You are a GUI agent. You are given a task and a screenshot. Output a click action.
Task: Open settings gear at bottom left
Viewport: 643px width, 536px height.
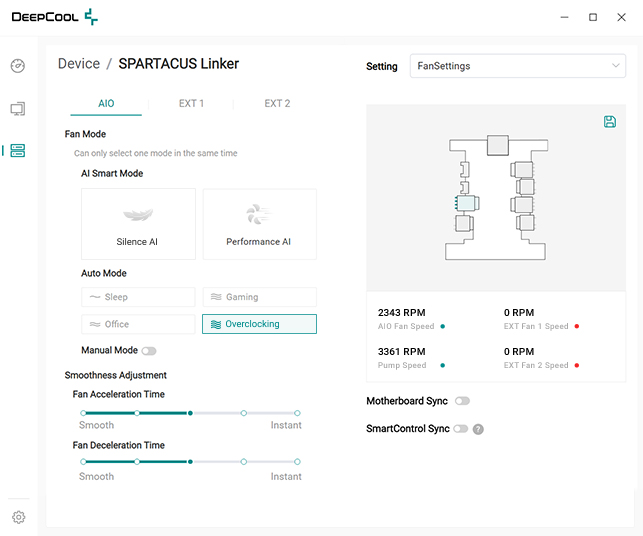[x=18, y=517]
